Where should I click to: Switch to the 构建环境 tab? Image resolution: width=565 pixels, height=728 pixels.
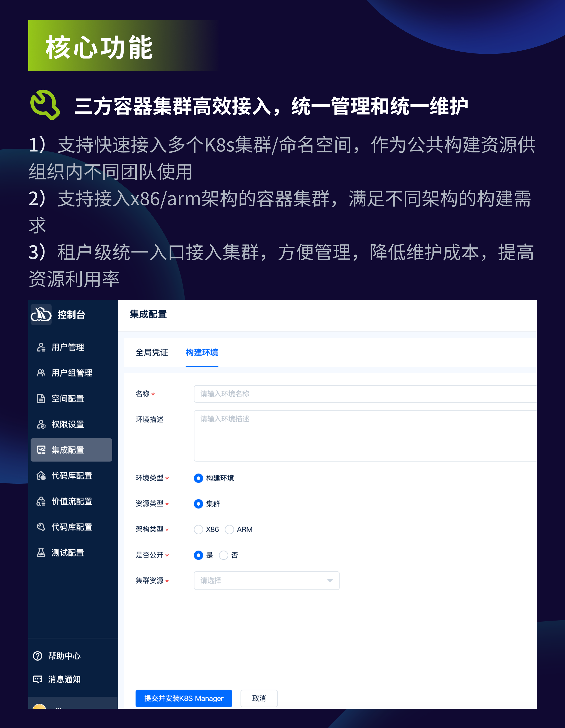pos(202,352)
